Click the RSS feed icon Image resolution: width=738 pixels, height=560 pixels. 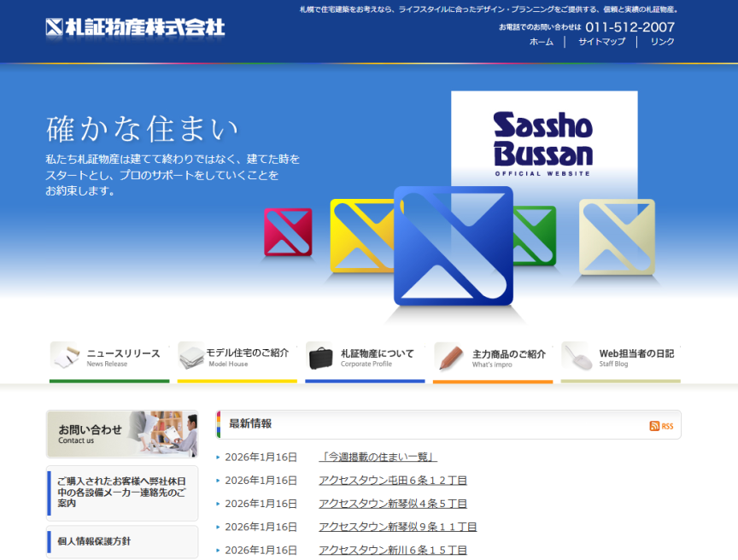pyautogui.click(x=660, y=425)
